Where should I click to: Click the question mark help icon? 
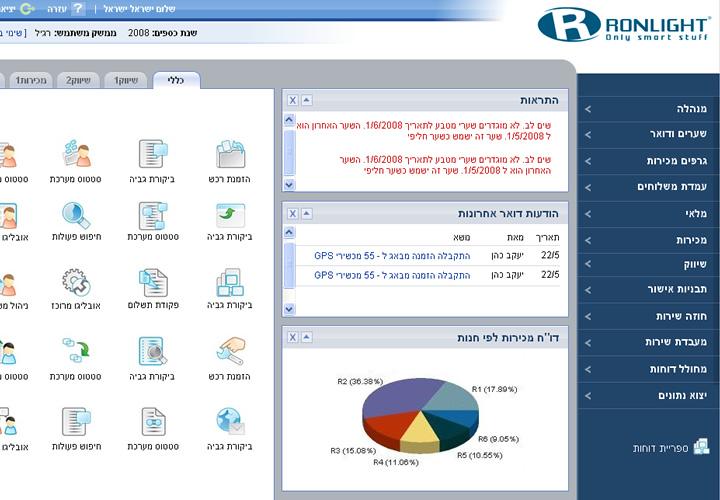click(78, 9)
